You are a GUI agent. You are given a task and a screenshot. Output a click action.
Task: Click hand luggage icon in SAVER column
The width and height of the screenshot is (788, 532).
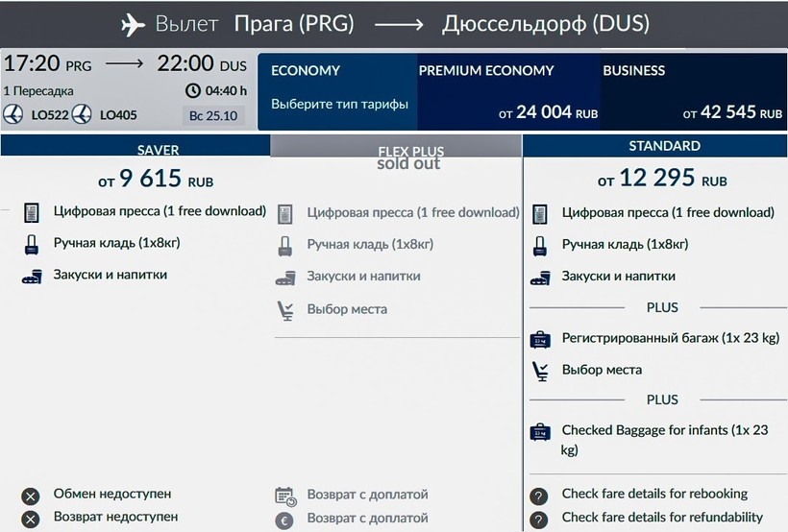(32, 245)
